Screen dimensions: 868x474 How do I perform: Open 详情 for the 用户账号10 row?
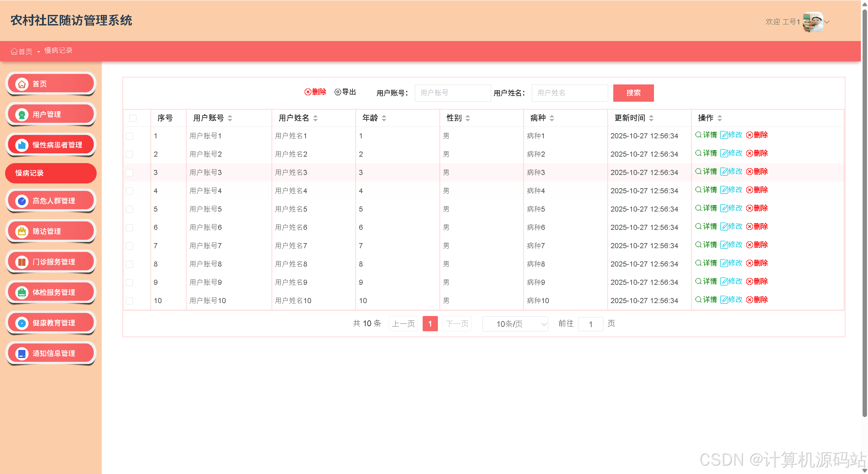pyautogui.click(x=706, y=300)
